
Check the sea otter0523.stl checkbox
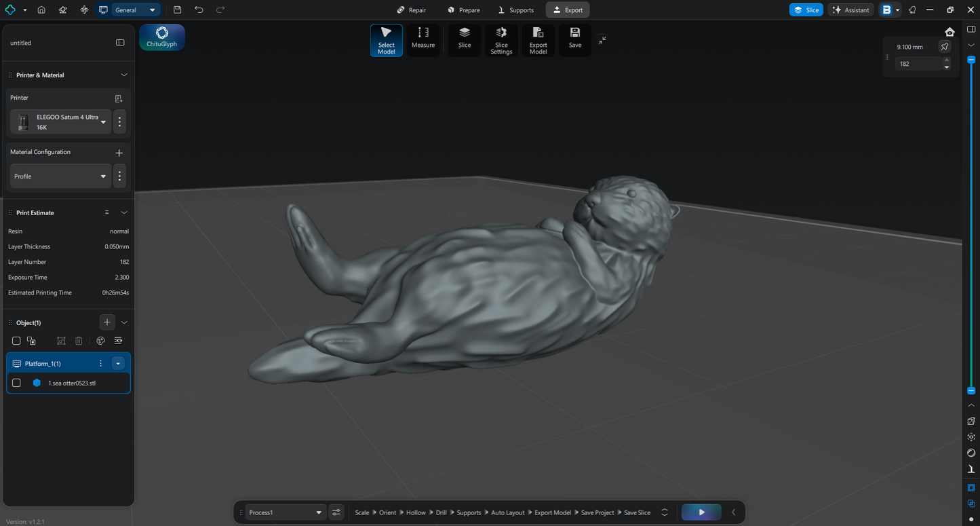(x=17, y=383)
